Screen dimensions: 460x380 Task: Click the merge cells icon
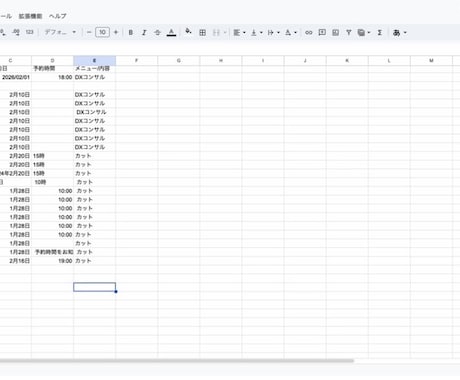(x=216, y=32)
